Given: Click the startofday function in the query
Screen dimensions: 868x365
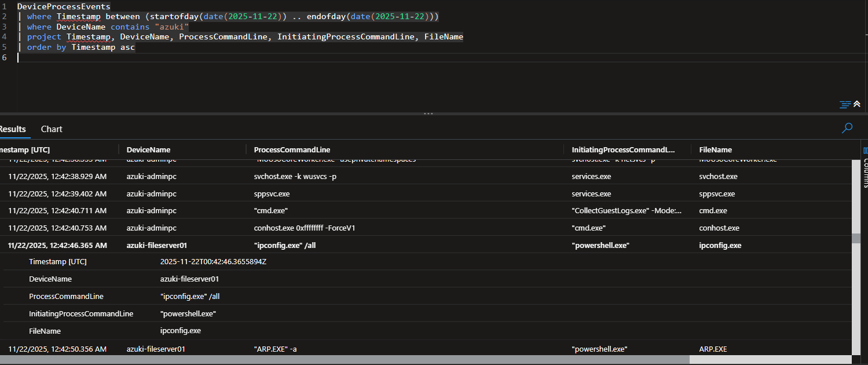Looking at the screenshot, I should pyautogui.click(x=174, y=17).
